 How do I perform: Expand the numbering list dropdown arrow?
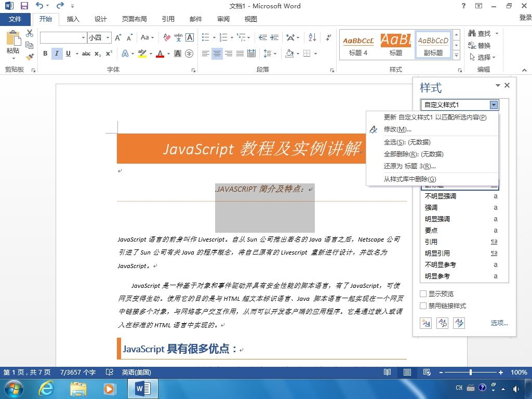point(232,37)
